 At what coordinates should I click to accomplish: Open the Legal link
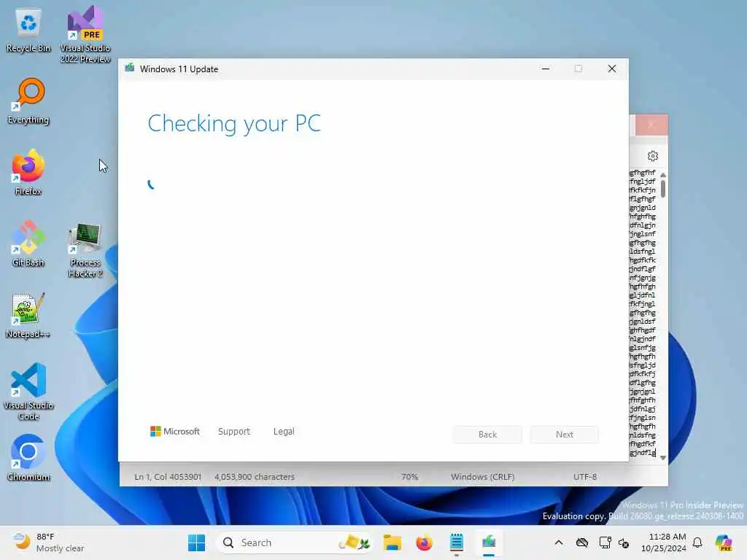(x=284, y=431)
